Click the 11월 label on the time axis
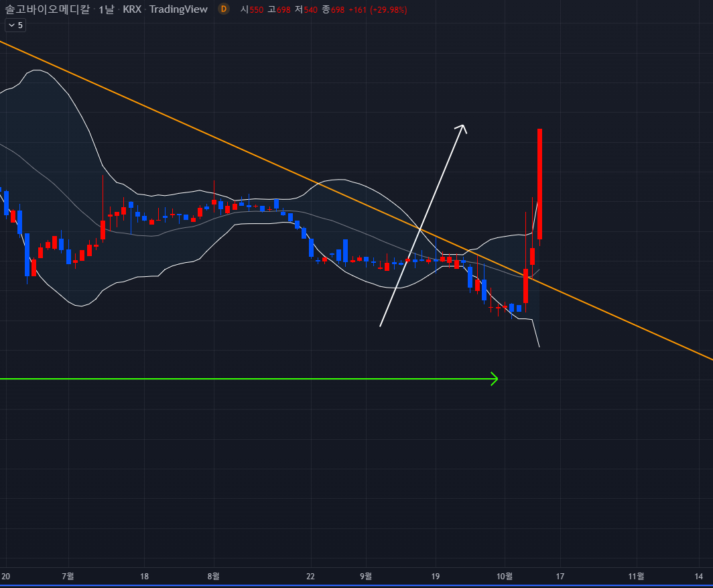This screenshot has height=588, width=713. pos(636,576)
